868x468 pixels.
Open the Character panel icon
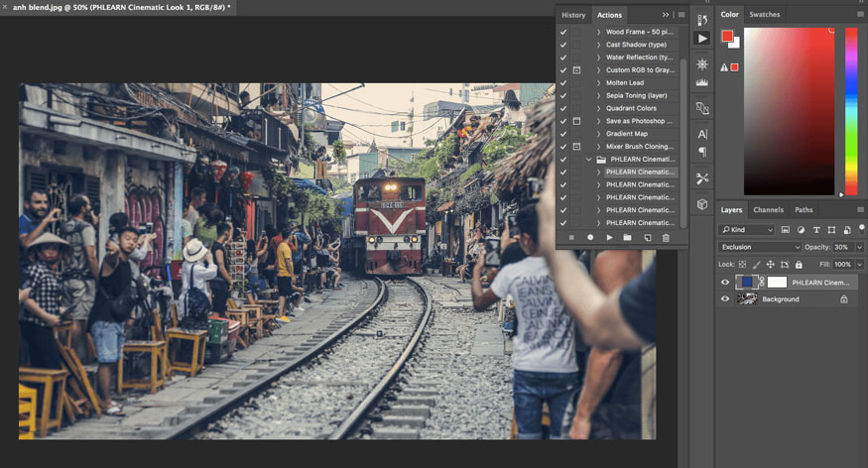point(702,134)
